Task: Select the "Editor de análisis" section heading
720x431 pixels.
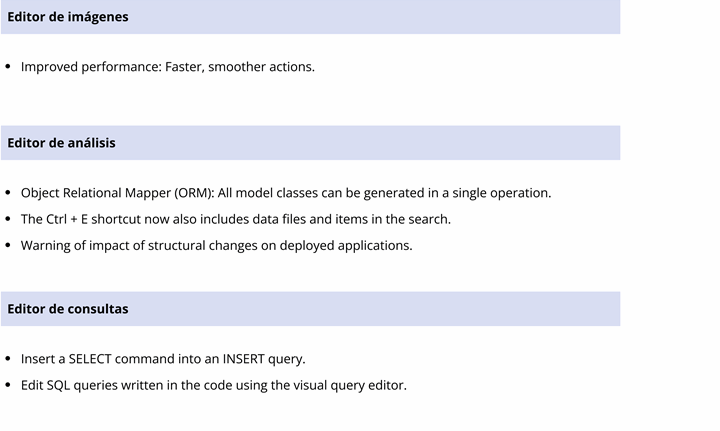Action: click(x=310, y=143)
